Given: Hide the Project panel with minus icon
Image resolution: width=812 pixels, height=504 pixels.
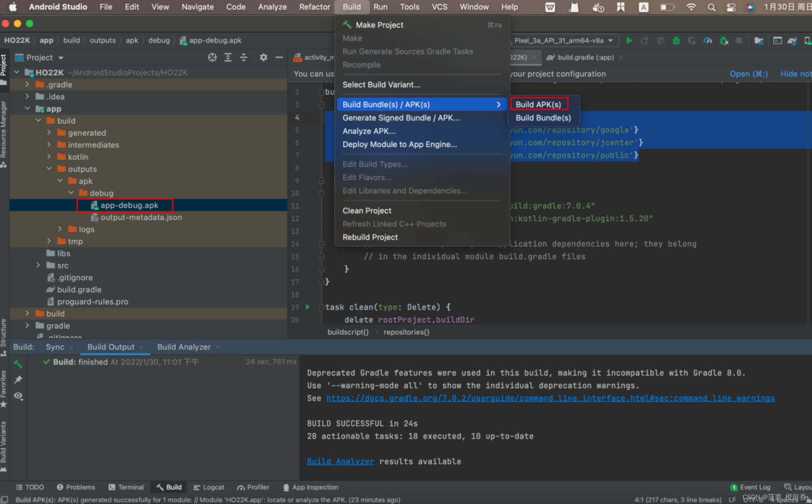Looking at the screenshot, I should [279, 57].
